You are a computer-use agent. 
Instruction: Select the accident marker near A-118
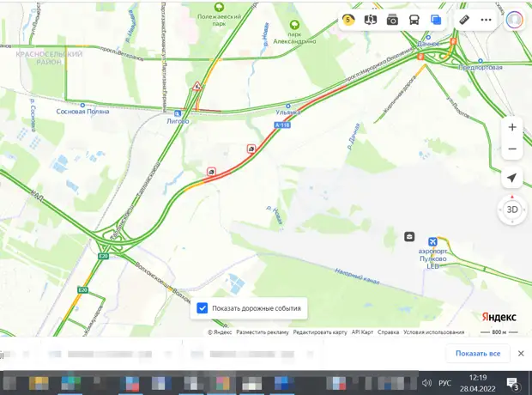(251, 149)
